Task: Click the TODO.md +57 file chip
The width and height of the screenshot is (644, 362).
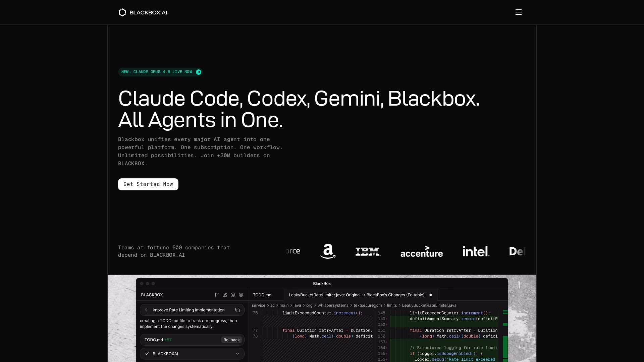Action: click(x=158, y=340)
